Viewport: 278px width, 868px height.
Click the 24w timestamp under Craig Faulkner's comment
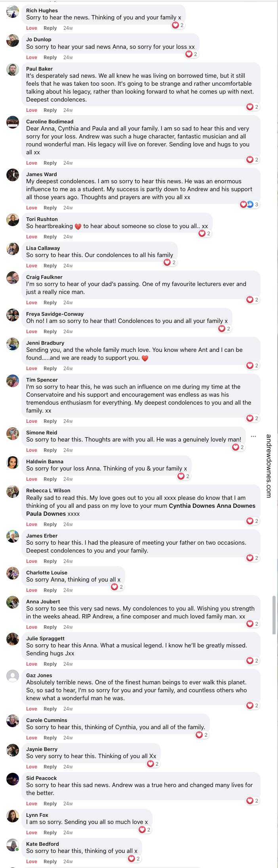tap(68, 302)
